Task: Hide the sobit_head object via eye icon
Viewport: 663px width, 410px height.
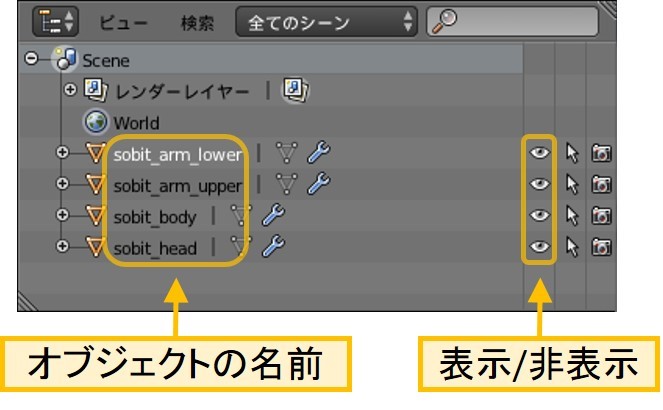Action: coord(540,246)
